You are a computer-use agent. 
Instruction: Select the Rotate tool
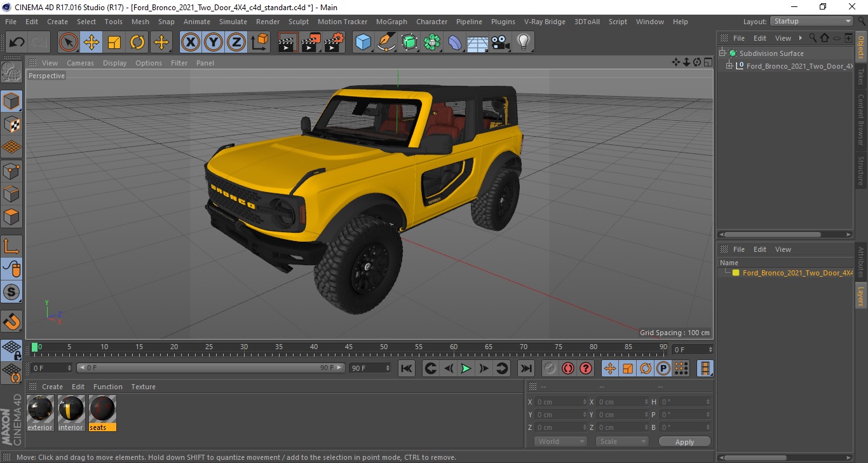point(137,43)
